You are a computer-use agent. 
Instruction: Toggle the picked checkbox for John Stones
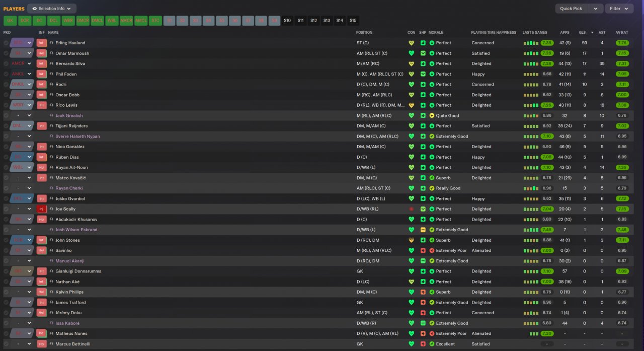(6, 240)
